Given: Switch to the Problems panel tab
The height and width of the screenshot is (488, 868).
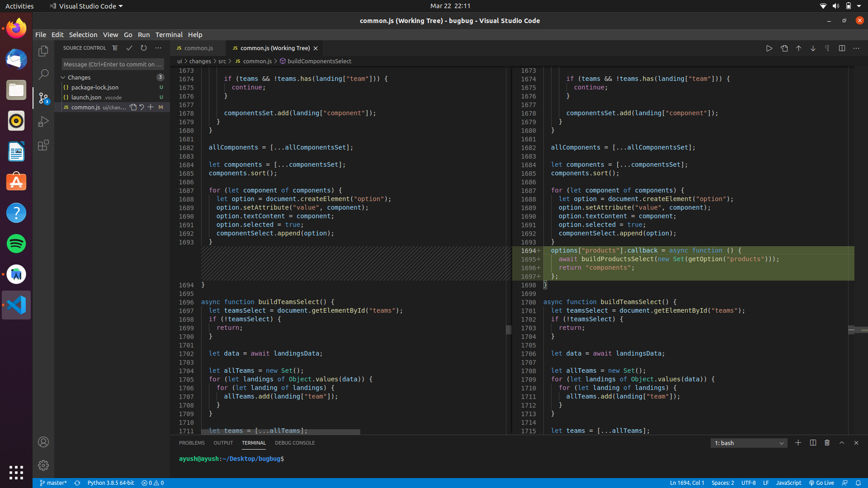Looking at the screenshot, I should pos(192,443).
